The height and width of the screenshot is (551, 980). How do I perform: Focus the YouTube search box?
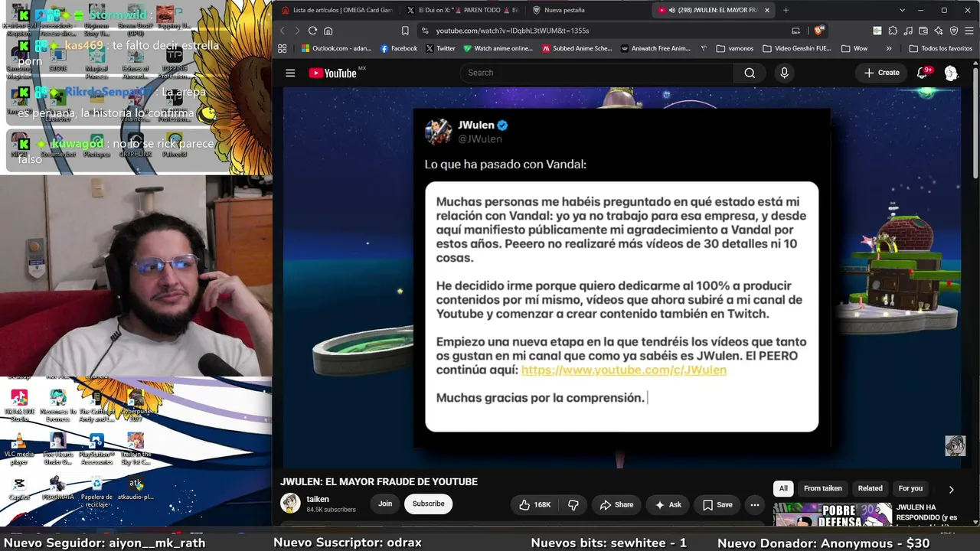pos(596,73)
